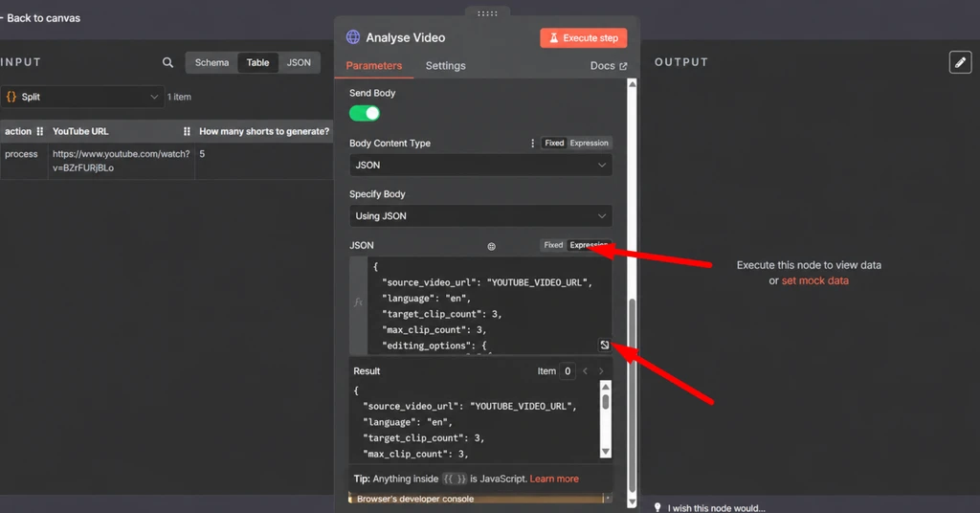Open the Specify Body dropdown
This screenshot has height=513, width=980.
pyautogui.click(x=480, y=216)
